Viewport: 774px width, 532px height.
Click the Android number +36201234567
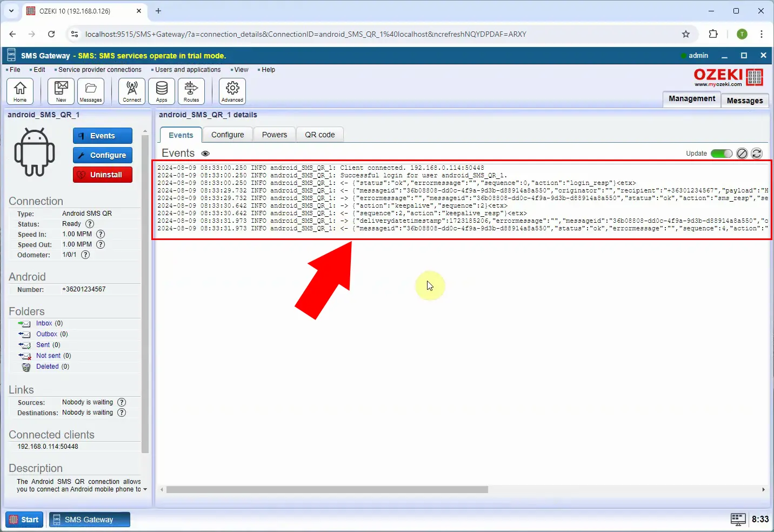[84, 289]
